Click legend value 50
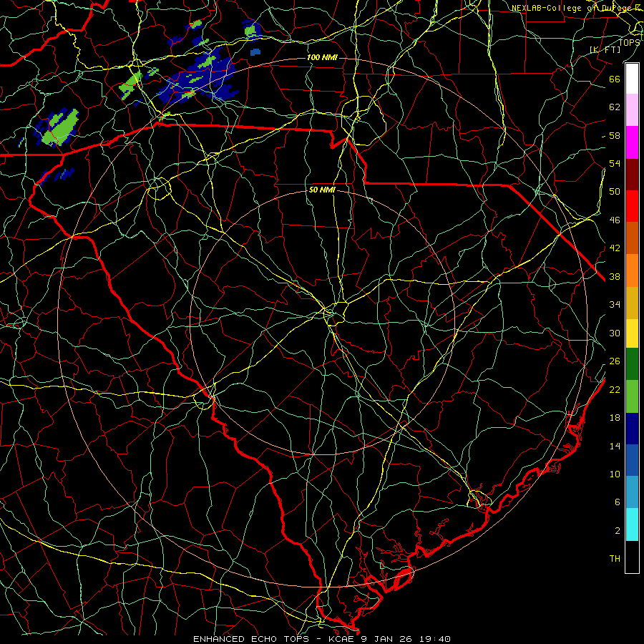This screenshot has height=644, width=644. [615, 191]
